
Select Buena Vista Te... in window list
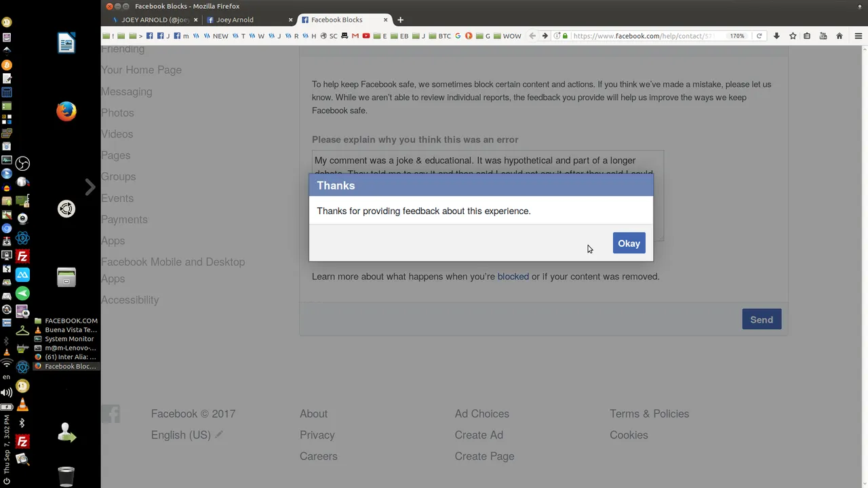click(x=66, y=330)
